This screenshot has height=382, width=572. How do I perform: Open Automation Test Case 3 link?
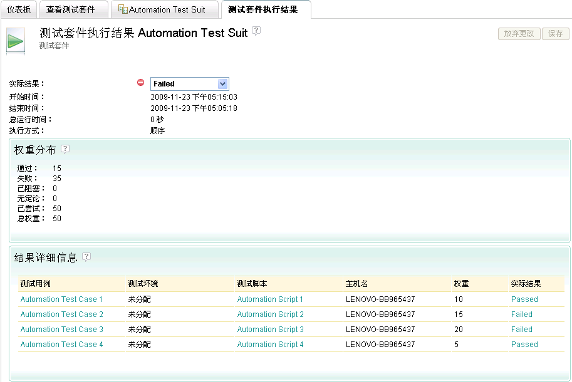pyautogui.click(x=62, y=329)
